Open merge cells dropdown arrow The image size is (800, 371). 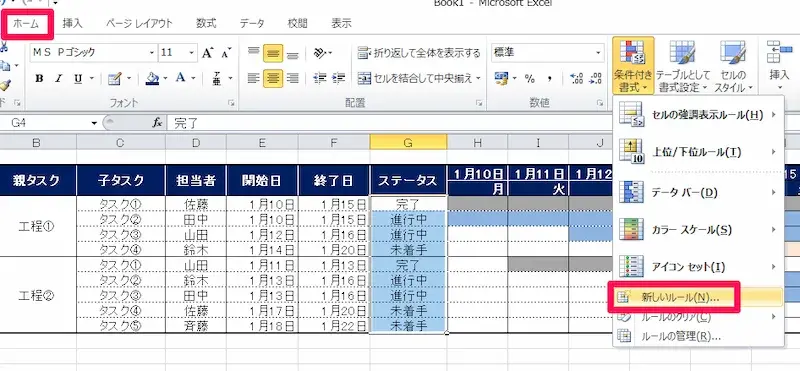[479, 79]
